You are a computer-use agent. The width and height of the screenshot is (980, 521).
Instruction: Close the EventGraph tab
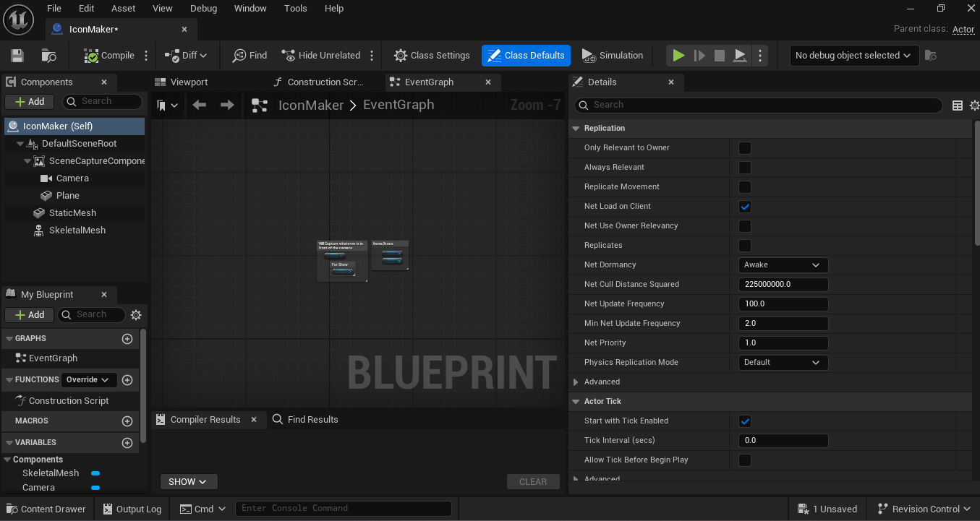coord(488,82)
